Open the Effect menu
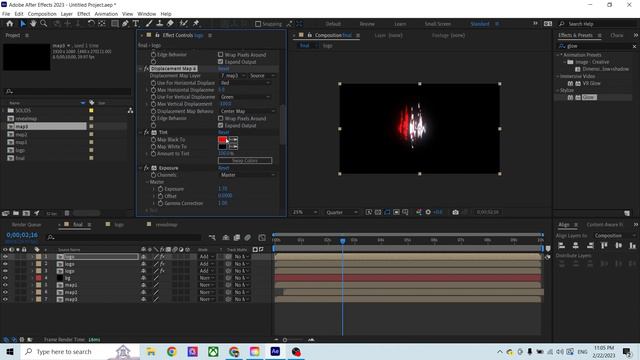640x360 pixels. [x=84, y=14]
